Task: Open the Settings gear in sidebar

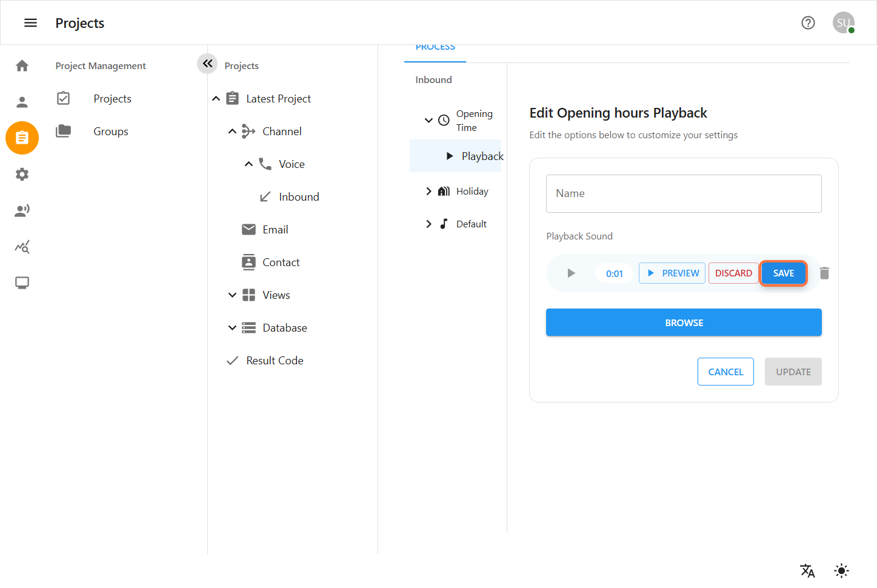Action: [22, 175]
